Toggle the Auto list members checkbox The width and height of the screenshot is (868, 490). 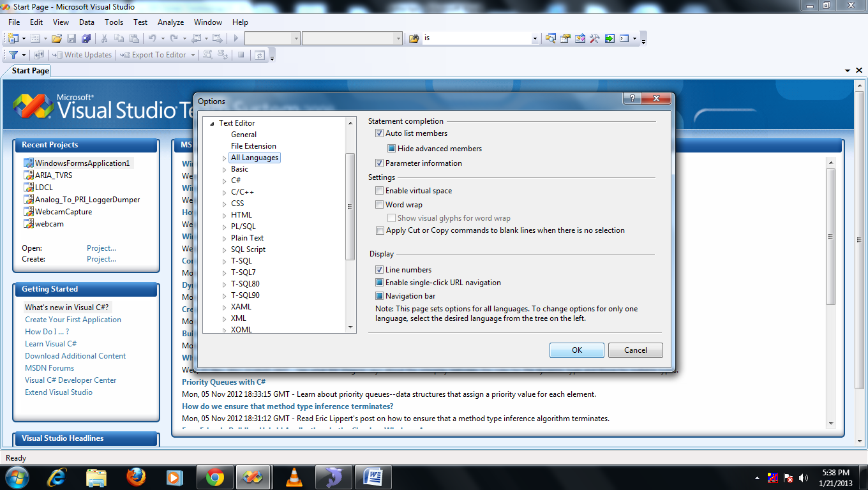(380, 133)
